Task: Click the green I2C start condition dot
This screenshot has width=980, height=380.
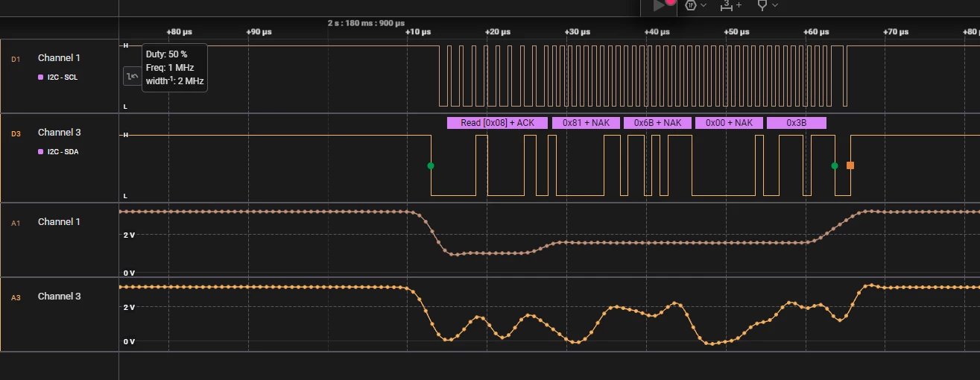Action: pos(431,165)
